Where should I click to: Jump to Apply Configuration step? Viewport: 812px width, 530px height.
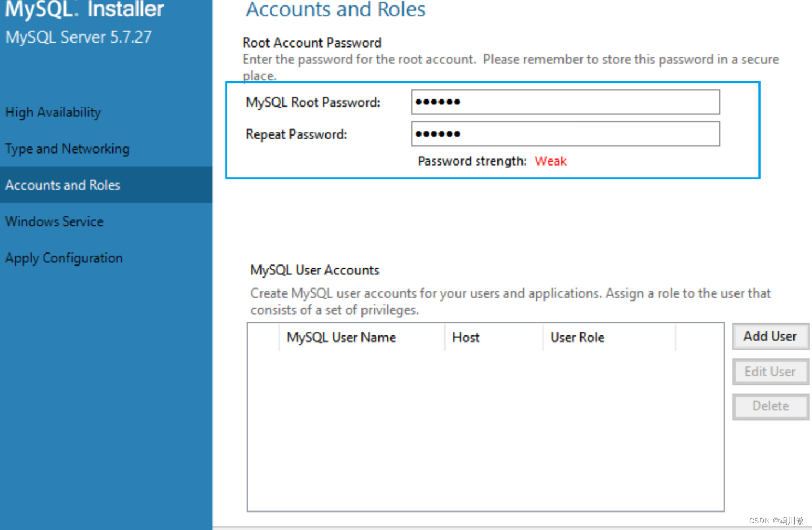[64, 258]
